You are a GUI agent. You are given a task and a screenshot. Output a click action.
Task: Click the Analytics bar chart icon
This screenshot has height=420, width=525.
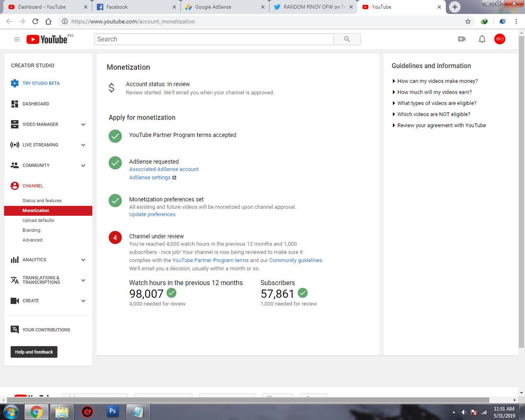[x=14, y=260]
